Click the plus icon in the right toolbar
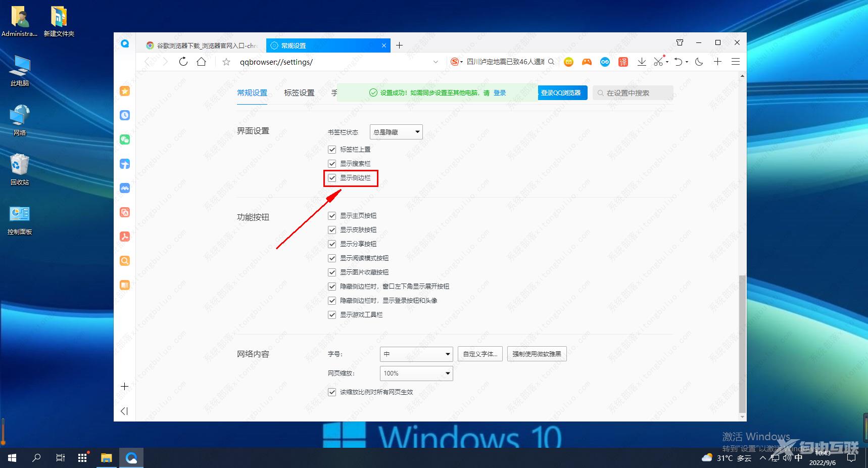868x468 pixels. point(717,62)
